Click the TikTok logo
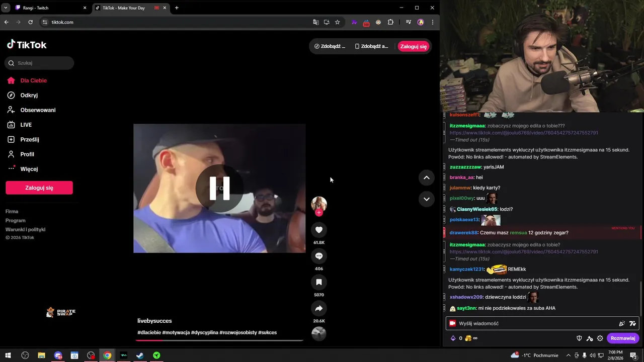The height and width of the screenshot is (362, 644). tap(27, 45)
